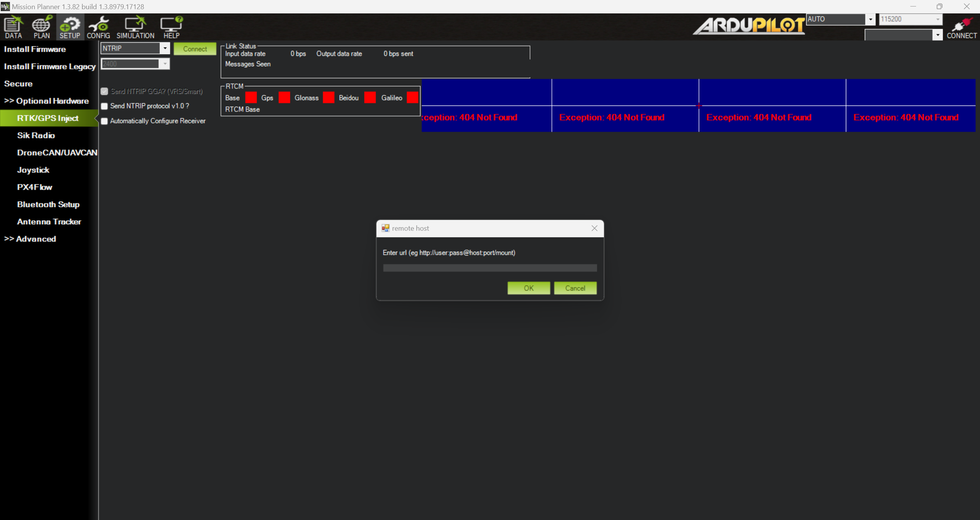Toggle Send NTRIP GGA checkbox

pos(105,91)
